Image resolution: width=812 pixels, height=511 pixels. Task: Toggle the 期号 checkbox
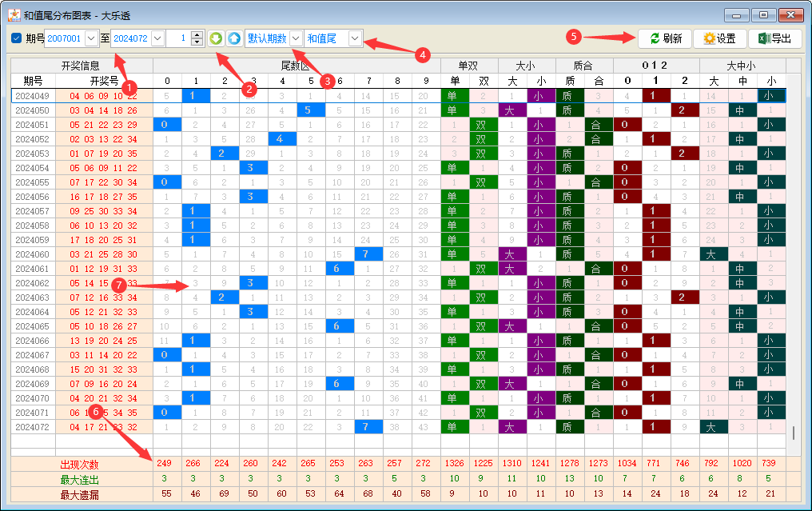pos(16,38)
